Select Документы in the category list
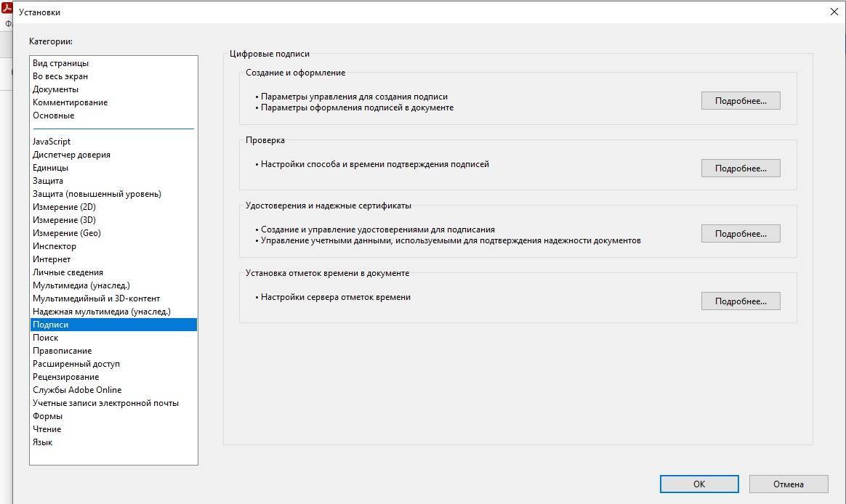Image resolution: width=846 pixels, height=504 pixels. pos(55,89)
